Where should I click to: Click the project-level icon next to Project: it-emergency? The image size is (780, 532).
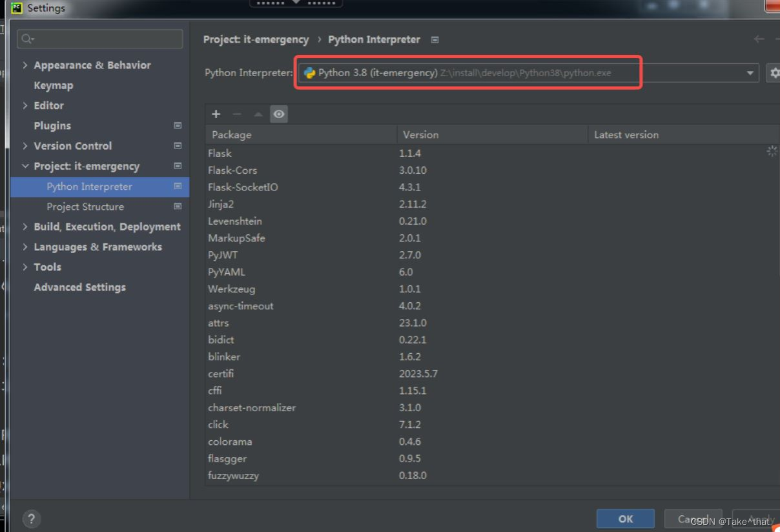[x=178, y=166]
